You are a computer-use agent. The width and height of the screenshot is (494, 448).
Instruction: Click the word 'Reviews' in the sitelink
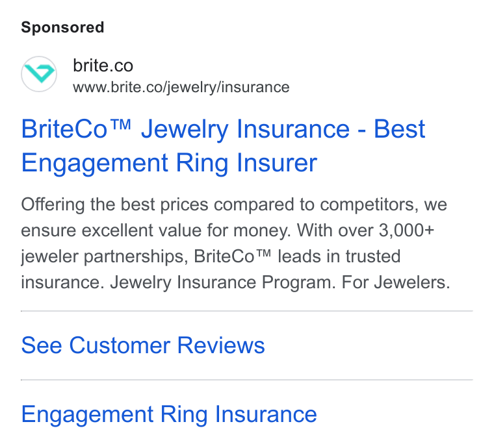[x=221, y=345]
